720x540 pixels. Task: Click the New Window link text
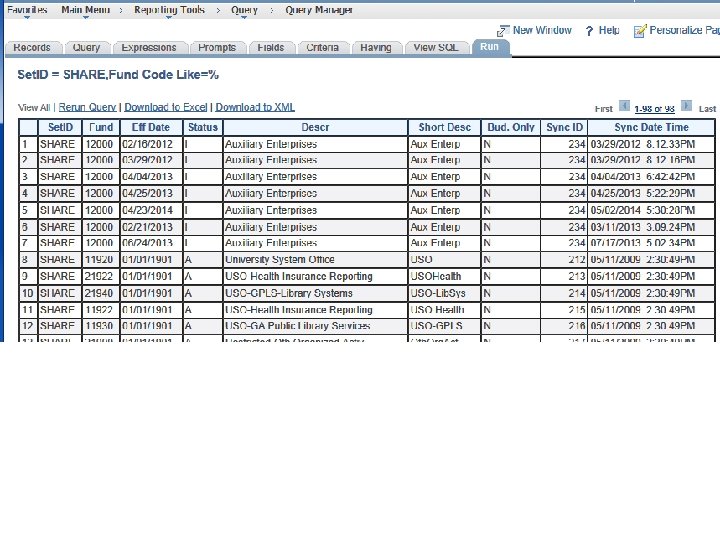(x=542, y=30)
